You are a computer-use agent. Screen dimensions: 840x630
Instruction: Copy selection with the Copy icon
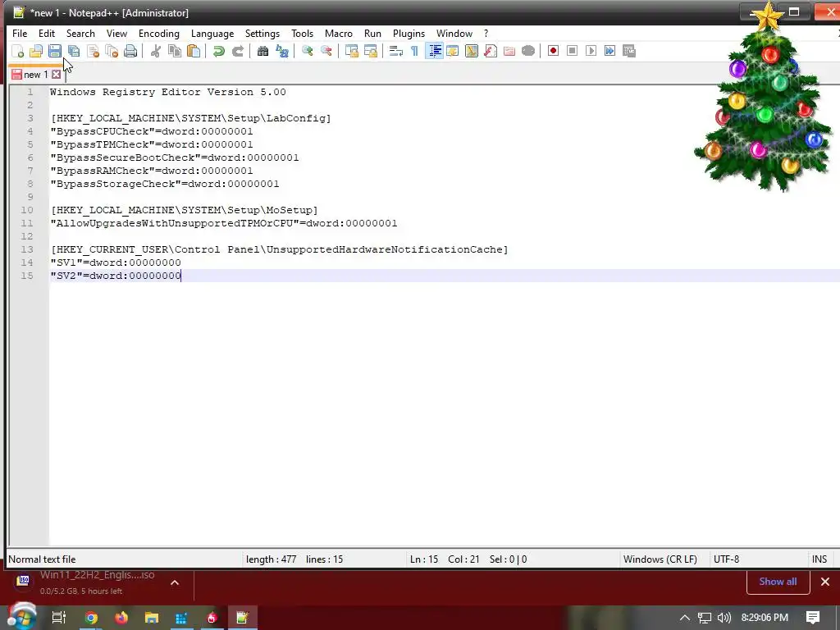click(175, 51)
